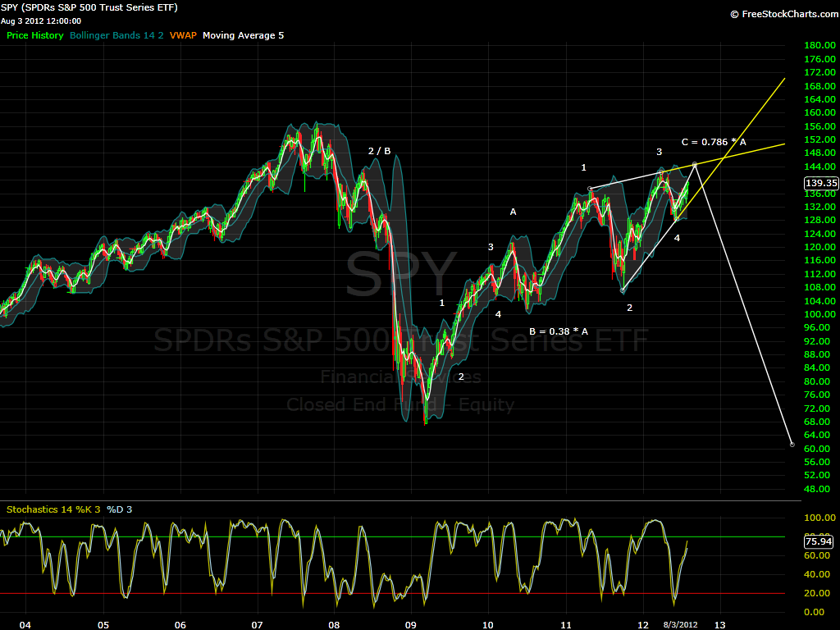840x630 pixels.
Task: Click the current price tag 139.35
Action: (821, 183)
